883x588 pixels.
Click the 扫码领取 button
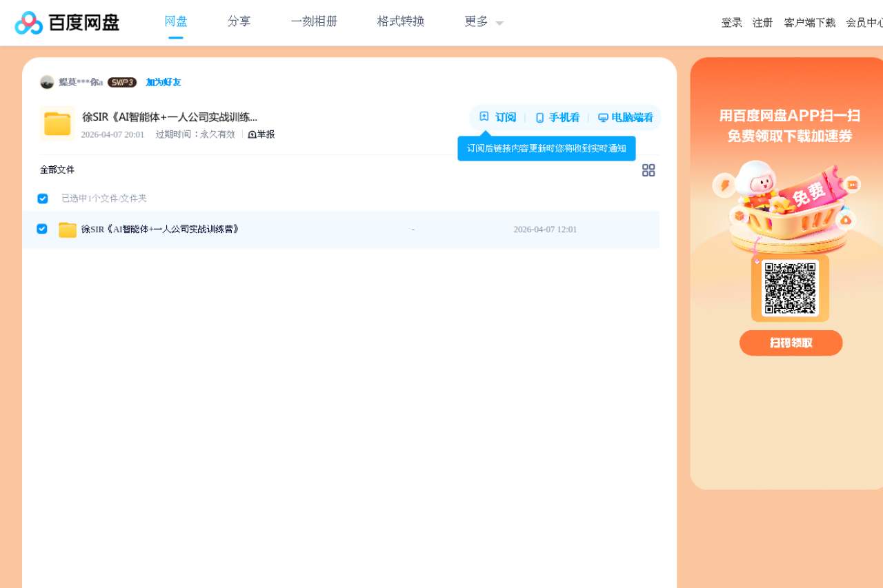click(x=791, y=343)
